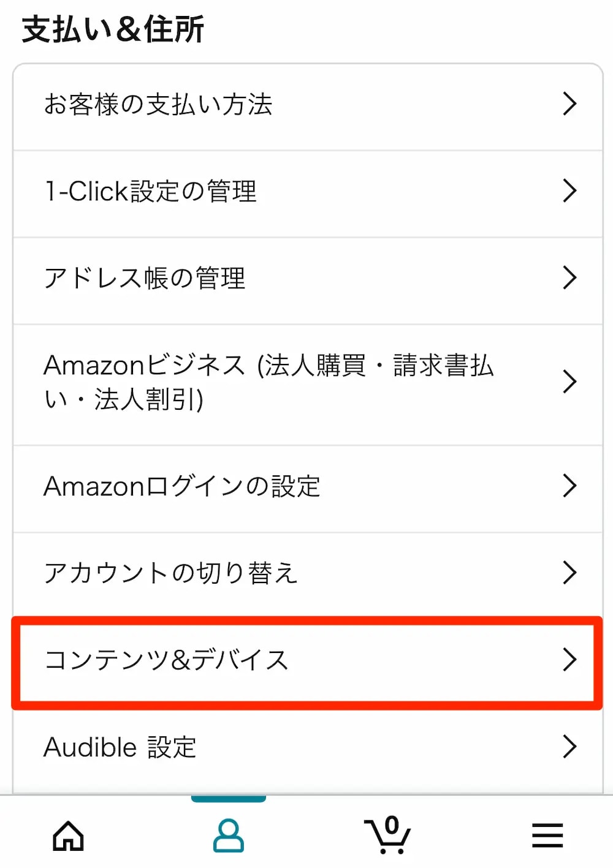Viewport: 613px width, 868px height.
Task: Tap chevron on コンテンツ&デバイス row
Action: click(569, 660)
